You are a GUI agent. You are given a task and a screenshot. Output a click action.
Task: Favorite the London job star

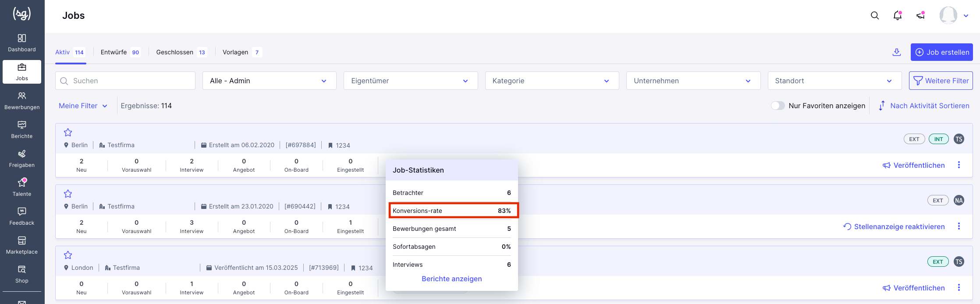pos(68,255)
